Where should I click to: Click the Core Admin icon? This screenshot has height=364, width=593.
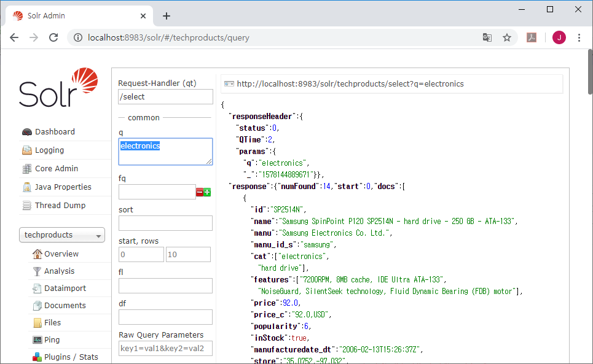click(27, 169)
